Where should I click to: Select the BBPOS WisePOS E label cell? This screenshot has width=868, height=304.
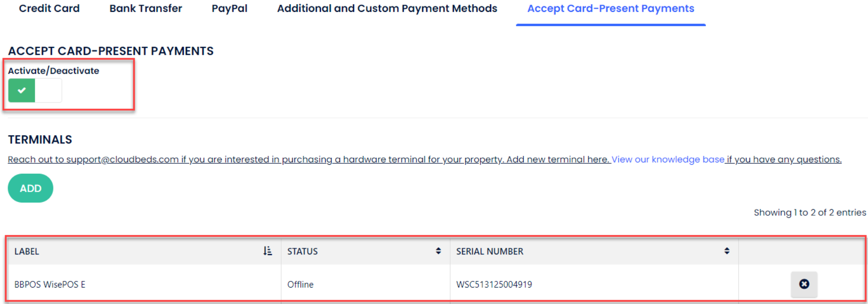[x=50, y=285]
